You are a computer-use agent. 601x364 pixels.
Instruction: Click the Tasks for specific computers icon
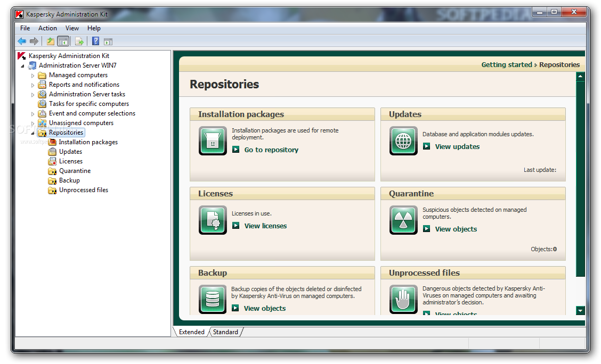(42, 104)
